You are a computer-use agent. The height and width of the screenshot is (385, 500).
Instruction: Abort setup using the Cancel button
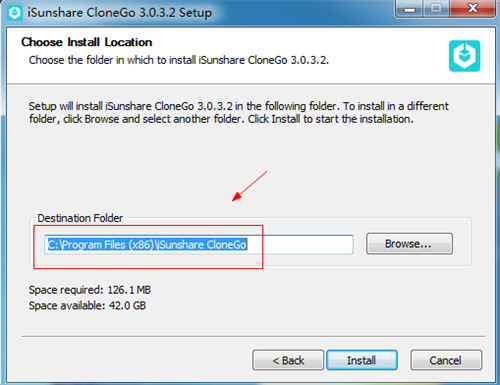[446, 360]
